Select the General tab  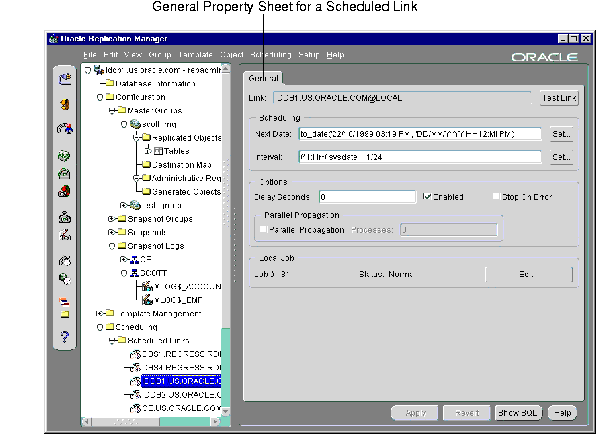click(264, 78)
